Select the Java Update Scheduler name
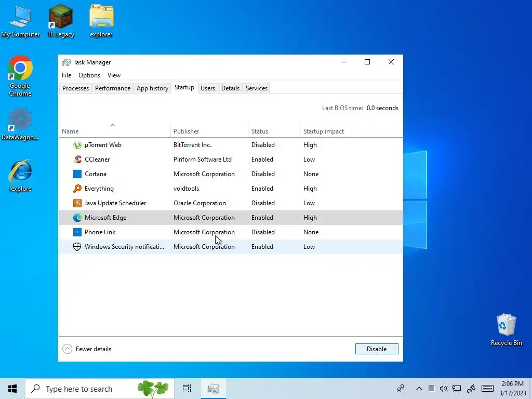Viewport: 532px width, 399px height. pos(115,203)
